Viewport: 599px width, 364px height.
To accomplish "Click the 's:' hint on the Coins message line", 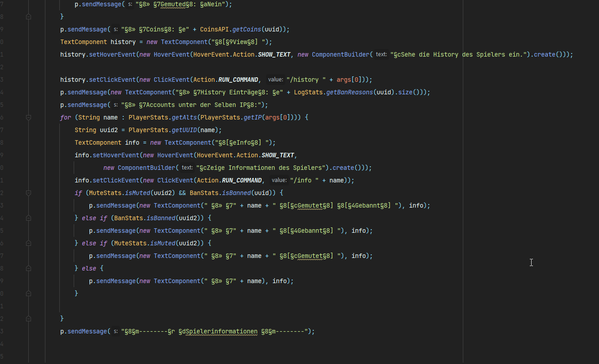I will tap(115, 29).
